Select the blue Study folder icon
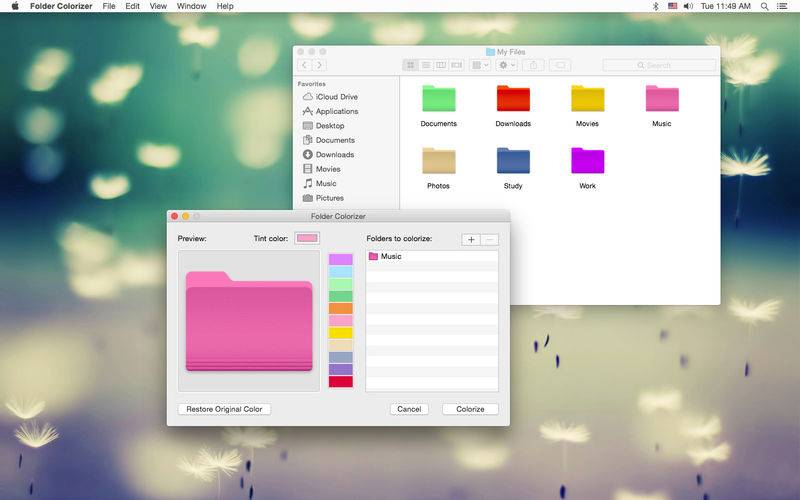 [x=513, y=161]
